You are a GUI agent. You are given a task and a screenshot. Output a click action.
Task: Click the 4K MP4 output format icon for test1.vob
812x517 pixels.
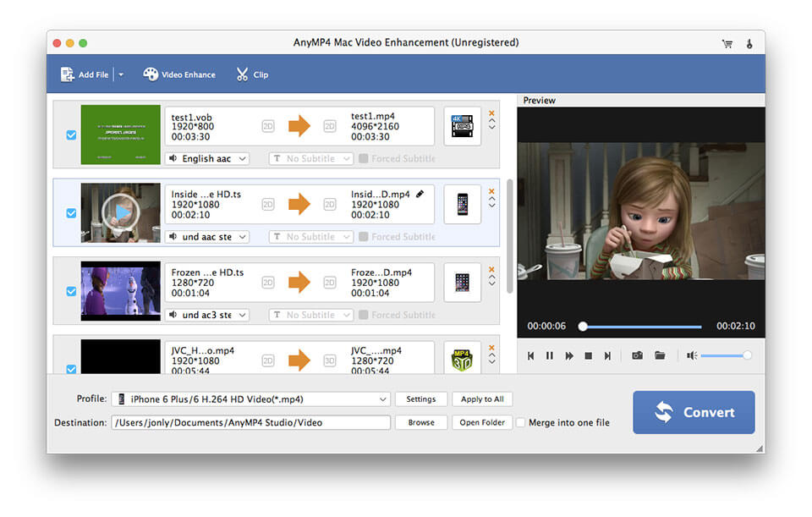(462, 125)
